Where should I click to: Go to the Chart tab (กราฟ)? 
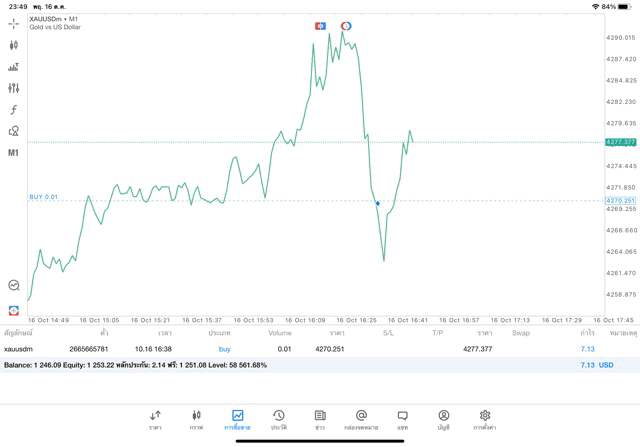[x=196, y=419]
